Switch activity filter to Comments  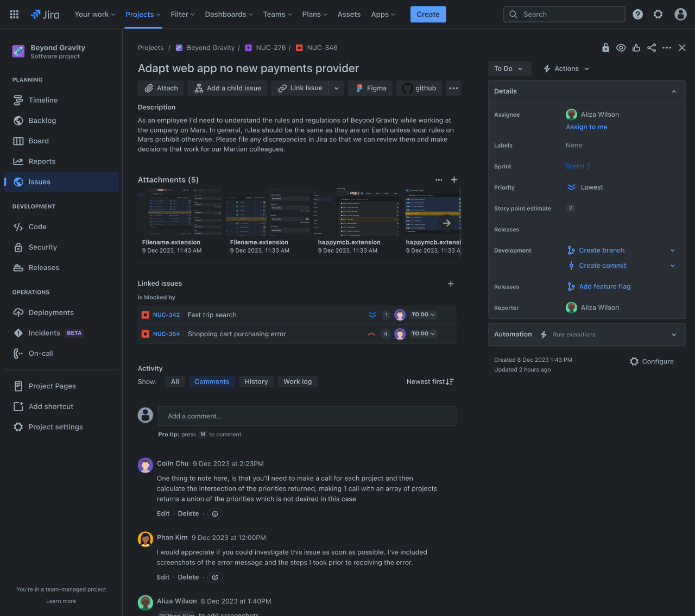click(x=211, y=381)
